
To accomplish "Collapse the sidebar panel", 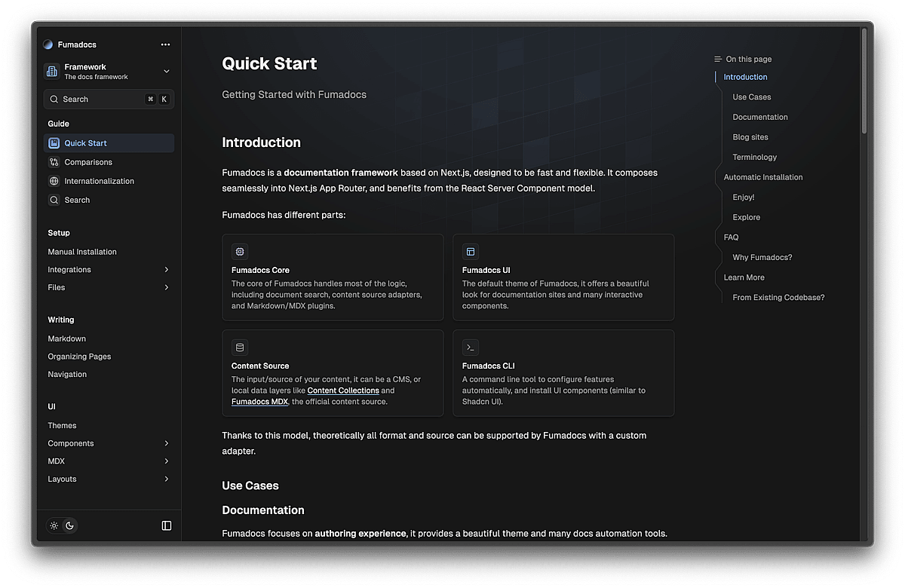I will [x=167, y=525].
